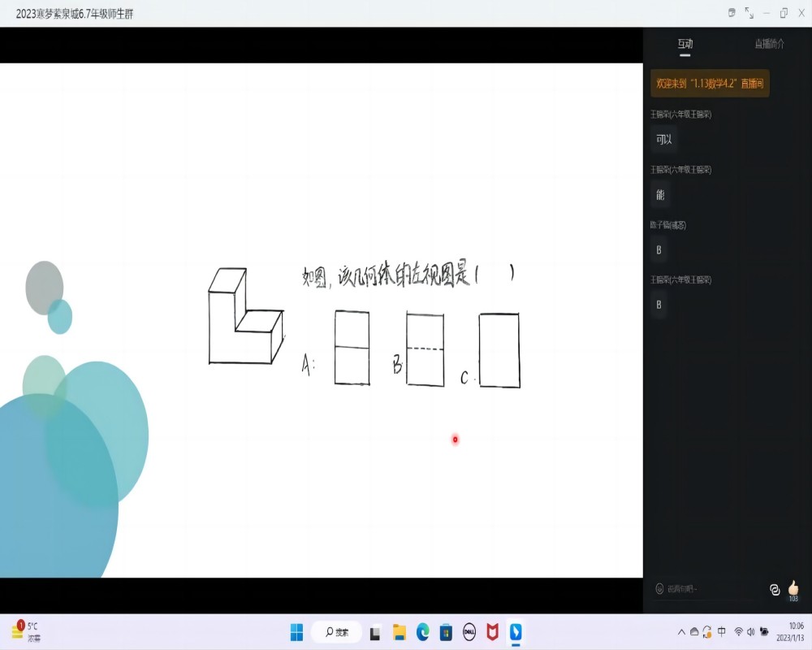
Task: Open Microsoft Edge in the taskbar
Action: [x=422, y=631]
